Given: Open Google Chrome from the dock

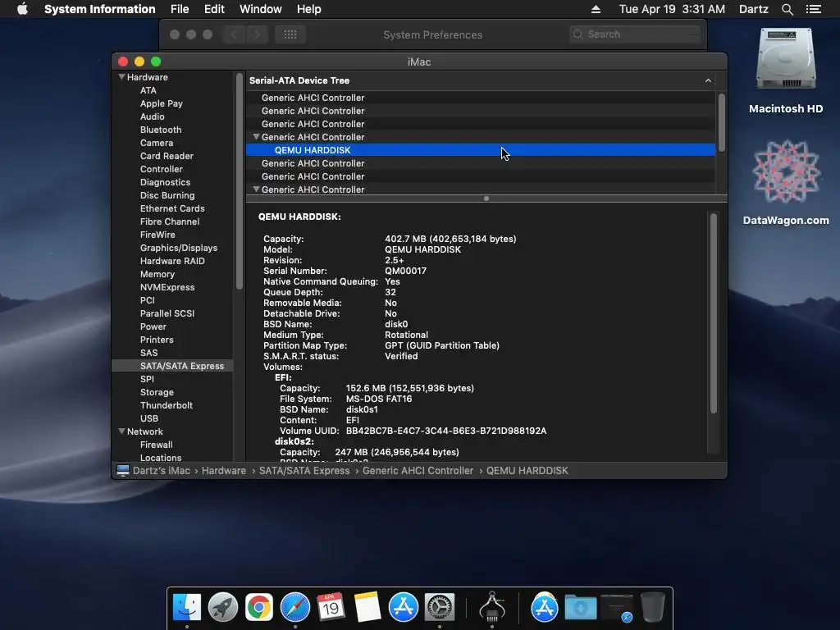Looking at the screenshot, I should (x=258, y=608).
